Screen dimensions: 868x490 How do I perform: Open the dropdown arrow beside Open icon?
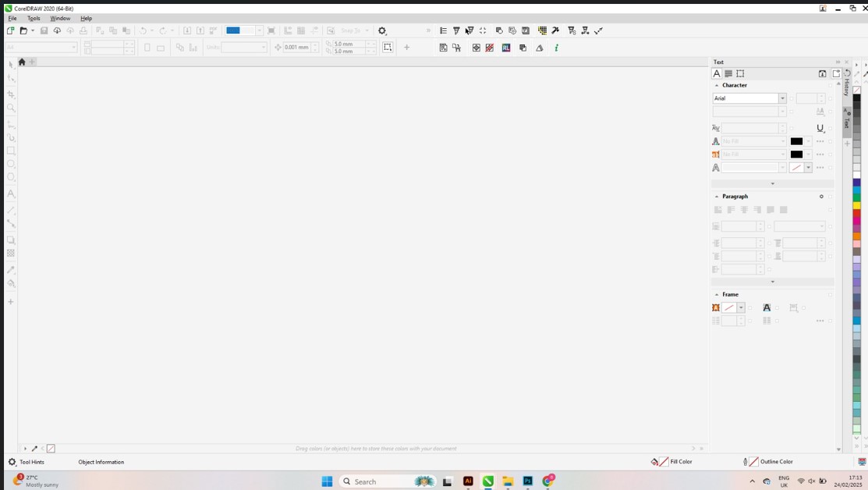[x=33, y=30]
